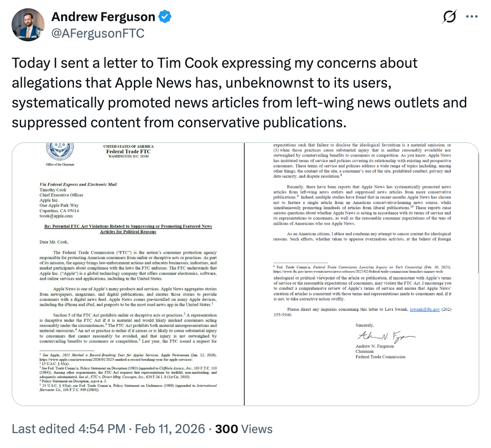Click the "Feb 11, 2026" post date
The image size is (491, 448).
click(170, 429)
